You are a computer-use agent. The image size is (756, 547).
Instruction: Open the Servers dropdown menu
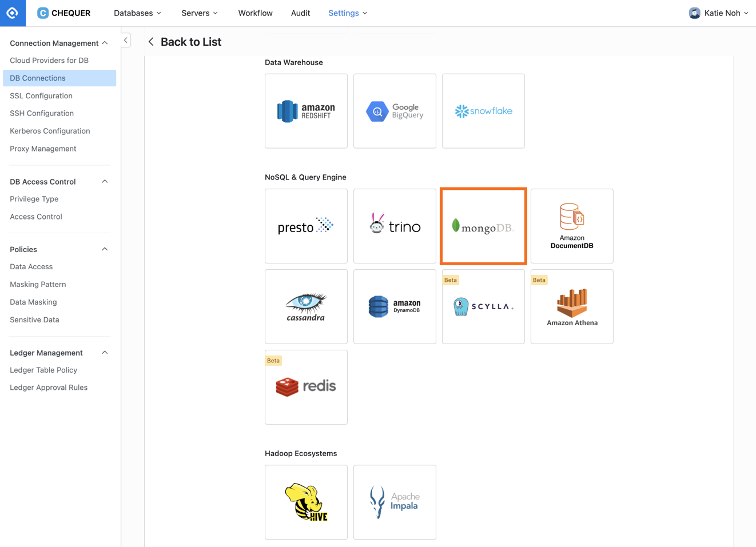(x=200, y=13)
